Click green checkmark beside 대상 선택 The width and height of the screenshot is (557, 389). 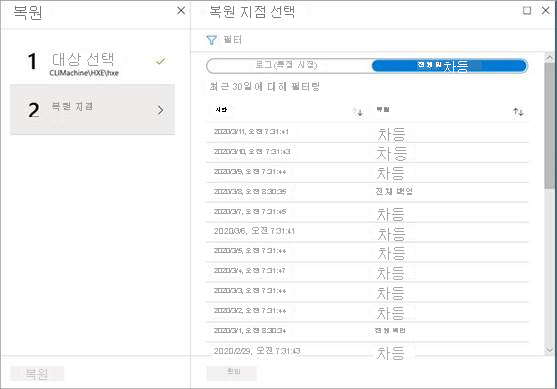coord(160,61)
